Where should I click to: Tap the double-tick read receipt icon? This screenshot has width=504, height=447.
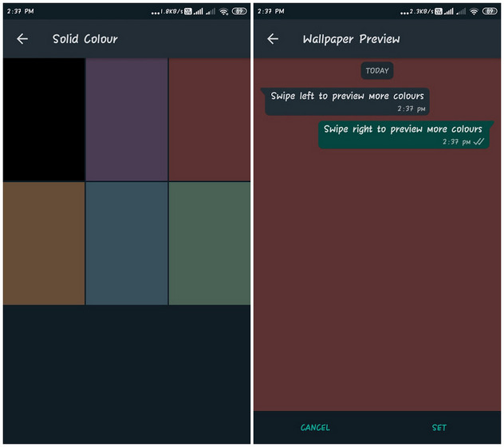point(479,141)
